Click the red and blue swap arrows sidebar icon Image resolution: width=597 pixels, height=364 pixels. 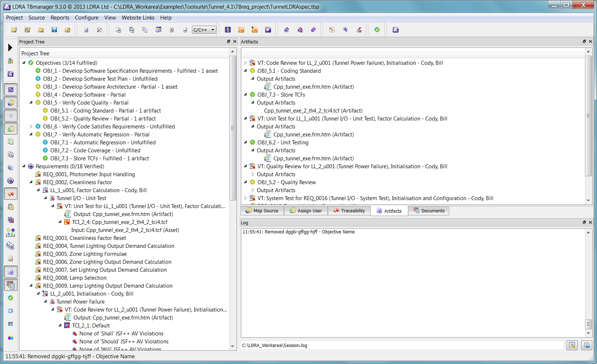click(11, 310)
